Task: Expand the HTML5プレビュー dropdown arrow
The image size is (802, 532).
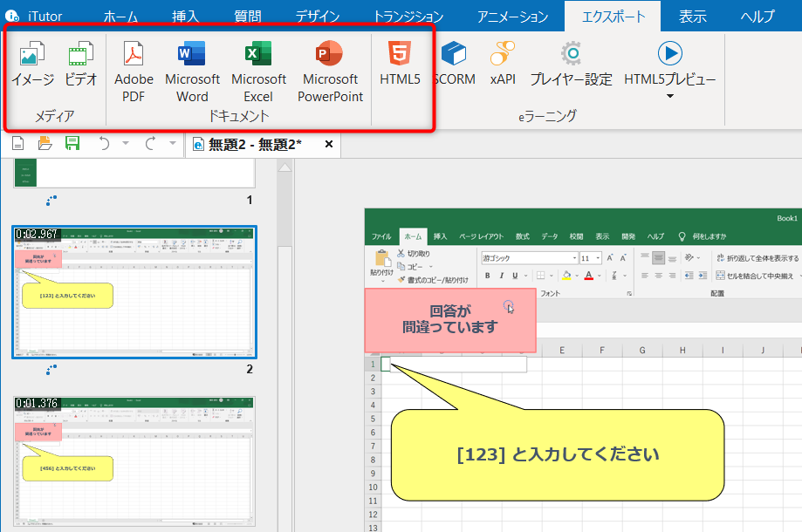Action: tap(670, 95)
